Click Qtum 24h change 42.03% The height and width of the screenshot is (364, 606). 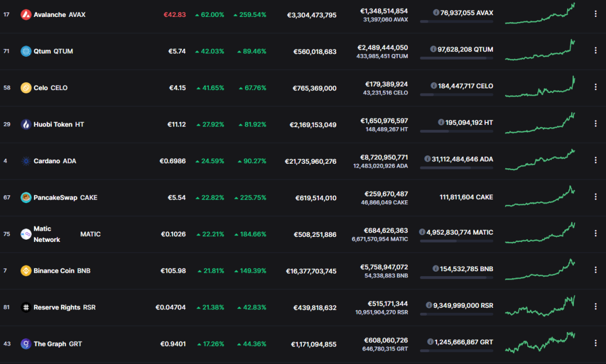(x=210, y=51)
